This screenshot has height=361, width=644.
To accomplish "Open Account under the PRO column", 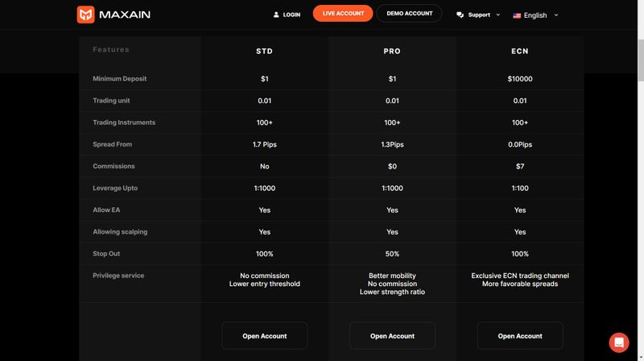I will tap(392, 336).
